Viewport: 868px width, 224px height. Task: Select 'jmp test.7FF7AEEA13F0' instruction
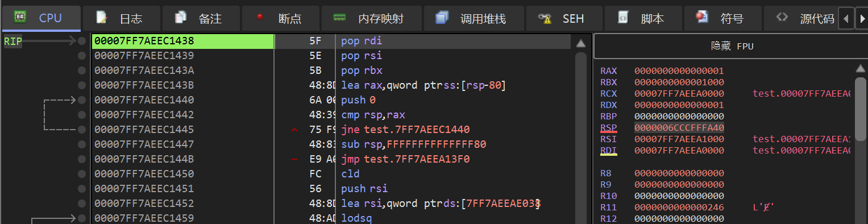[405, 159]
